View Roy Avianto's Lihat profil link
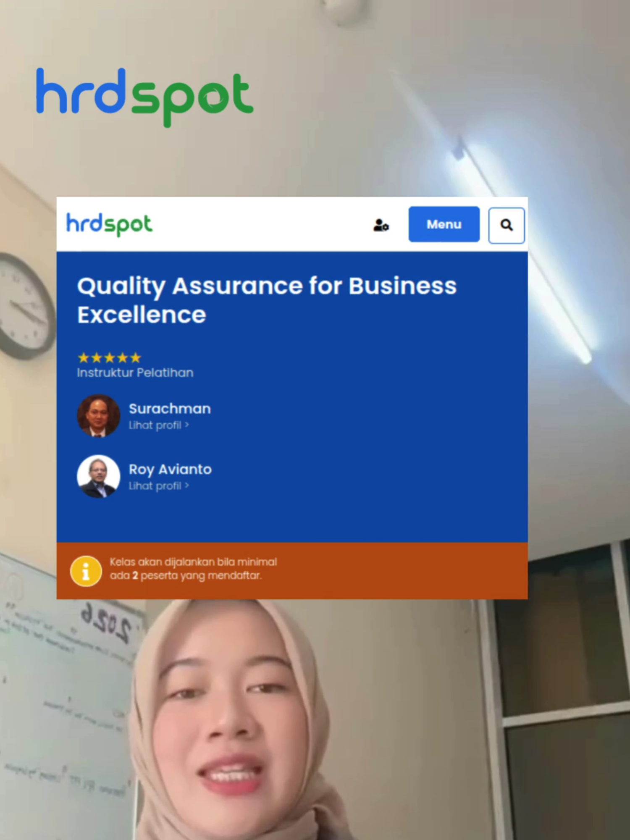630x840 pixels. point(159,486)
